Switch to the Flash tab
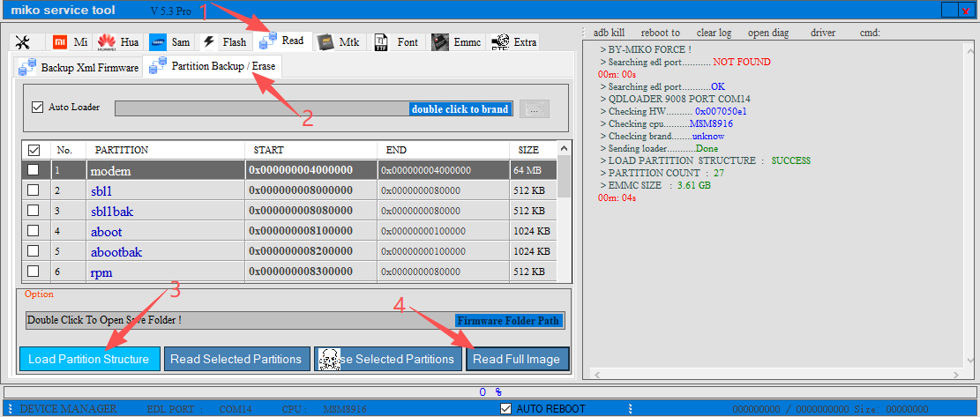This screenshot has width=980, height=417. coord(224,41)
